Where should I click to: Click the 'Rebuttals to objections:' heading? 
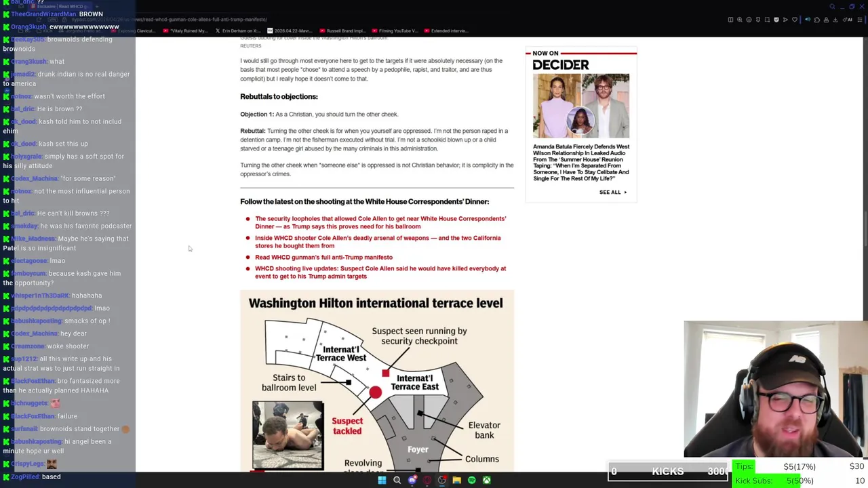click(279, 97)
